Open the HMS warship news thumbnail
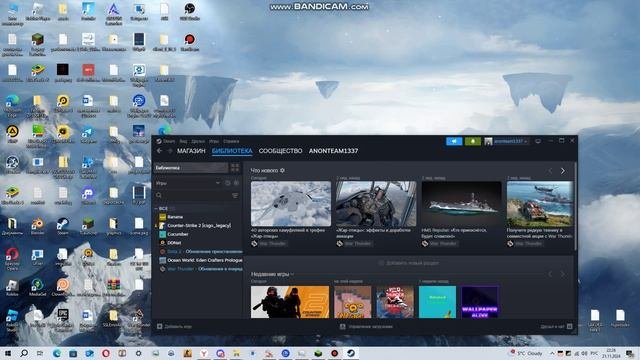The width and height of the screenshot is (640, 360). click(461, 204)
